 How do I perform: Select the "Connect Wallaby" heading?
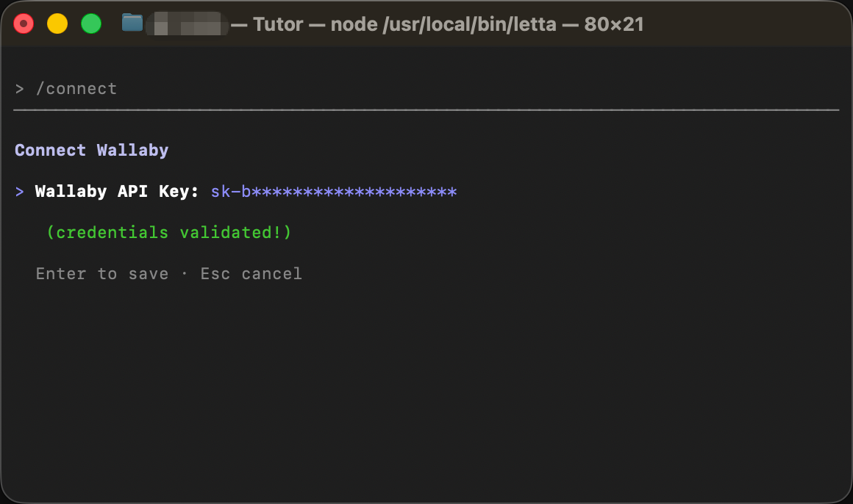point(91,150)
